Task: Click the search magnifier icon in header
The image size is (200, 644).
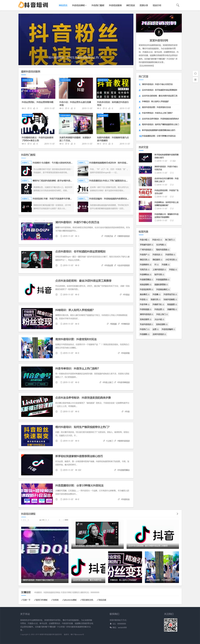Action: (x=178, y=5)
